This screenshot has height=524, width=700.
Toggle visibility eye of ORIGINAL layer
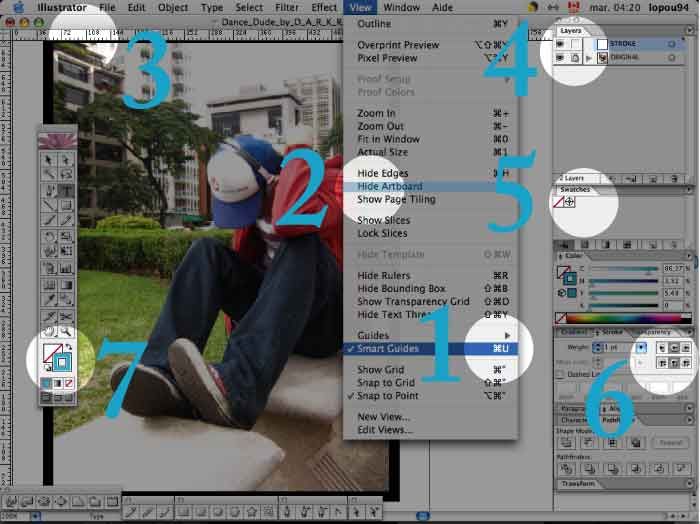point(560,58)
